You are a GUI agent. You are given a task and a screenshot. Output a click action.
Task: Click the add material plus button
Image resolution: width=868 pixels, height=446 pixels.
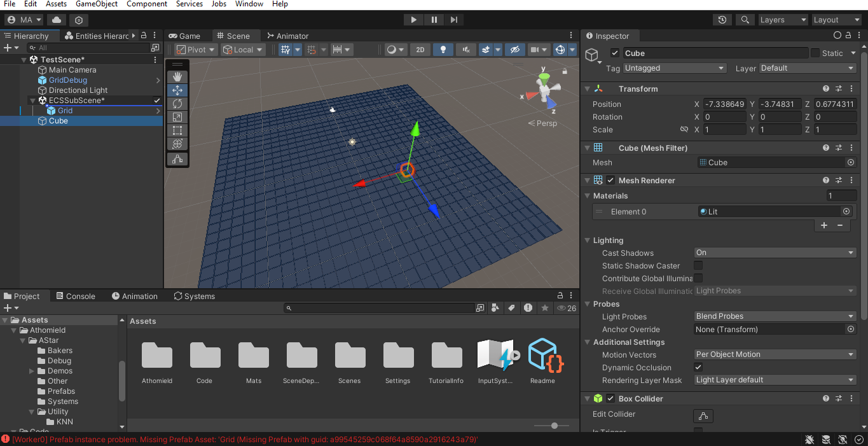(x=824, y=225)
